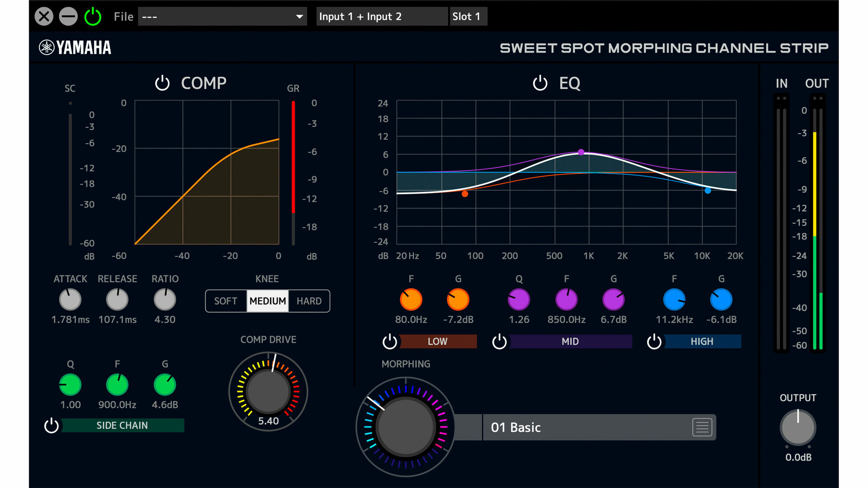Click the LOW band orange F knob
This screenshot has height=488, width=868.
[411, 299]
